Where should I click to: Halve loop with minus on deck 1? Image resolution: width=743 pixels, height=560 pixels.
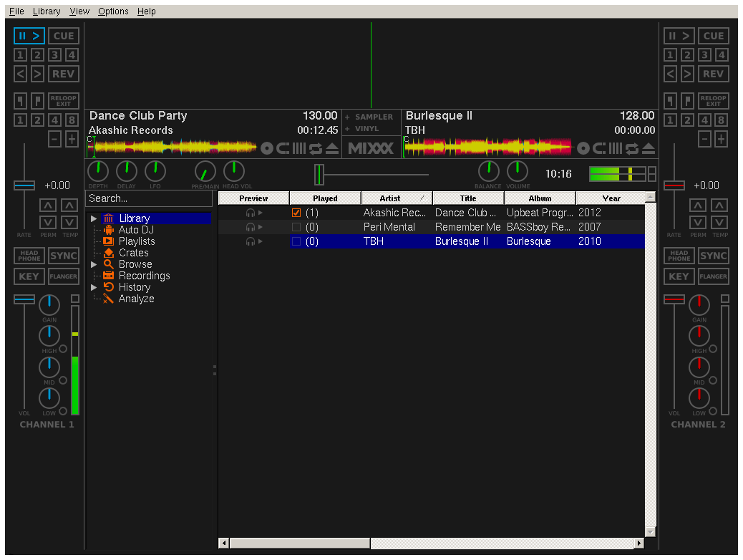(x=55, y=140)
